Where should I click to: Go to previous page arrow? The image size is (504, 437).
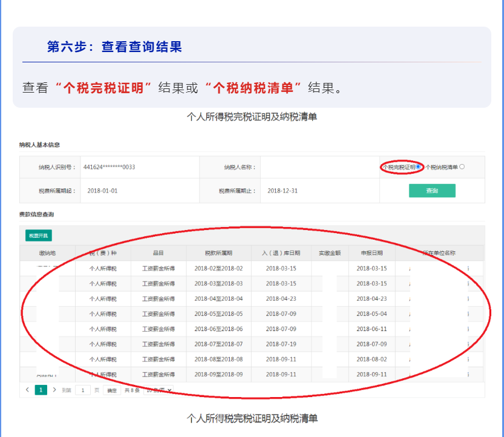tap(27, 390)
